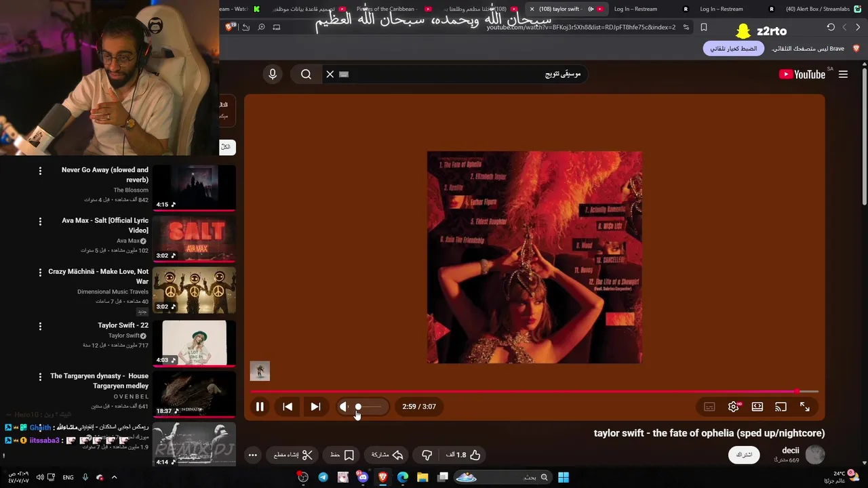
Task: Open File Explorer from the taskbar
Action: click(x=422, y=477)
